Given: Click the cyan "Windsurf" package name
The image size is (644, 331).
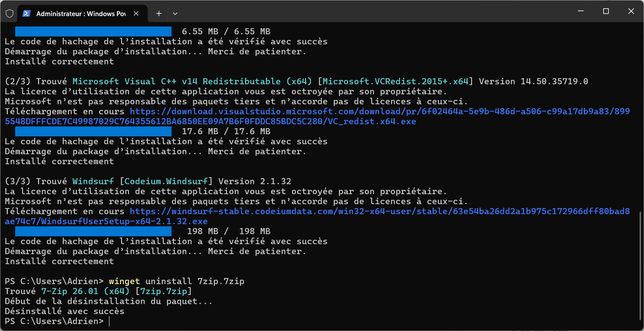Looking at the screenshot, I should [93, 181].
